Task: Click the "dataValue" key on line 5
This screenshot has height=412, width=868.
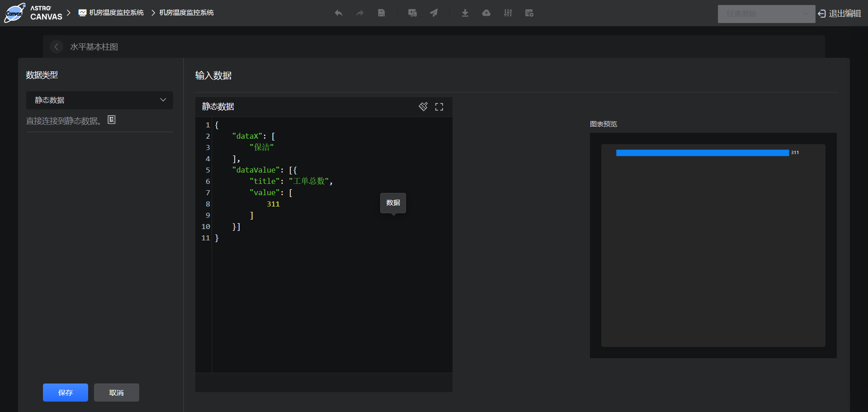Action: click(255, 170)
